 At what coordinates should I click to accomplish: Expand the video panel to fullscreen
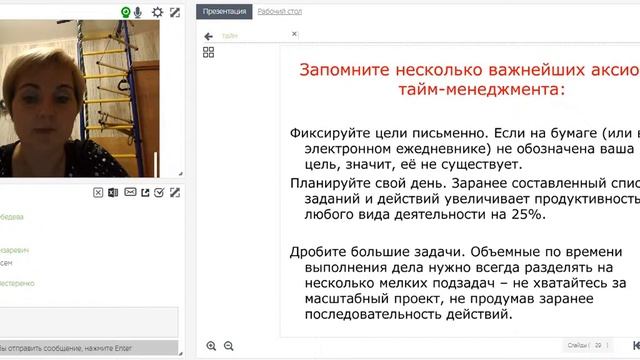pos(175,13)
